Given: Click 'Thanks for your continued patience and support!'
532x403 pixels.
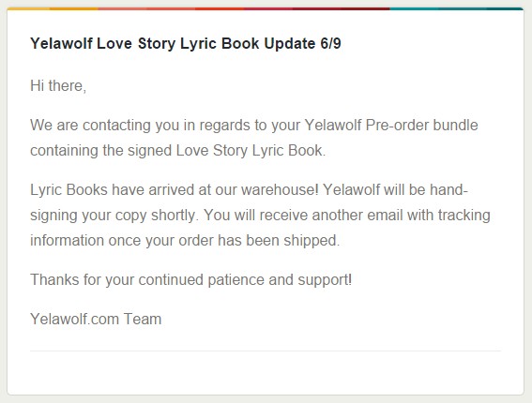Looking at the screenshot, I should (x=191, y=280).
